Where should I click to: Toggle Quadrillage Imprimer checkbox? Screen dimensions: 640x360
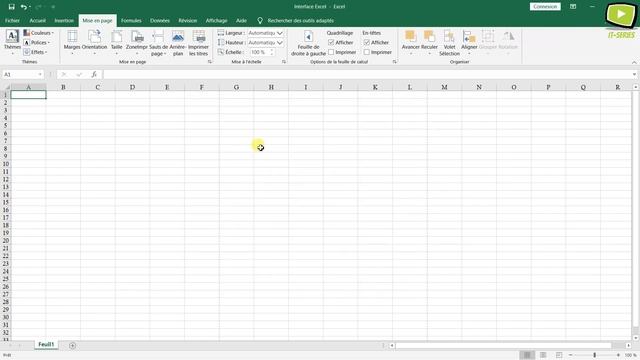[331, 52]
